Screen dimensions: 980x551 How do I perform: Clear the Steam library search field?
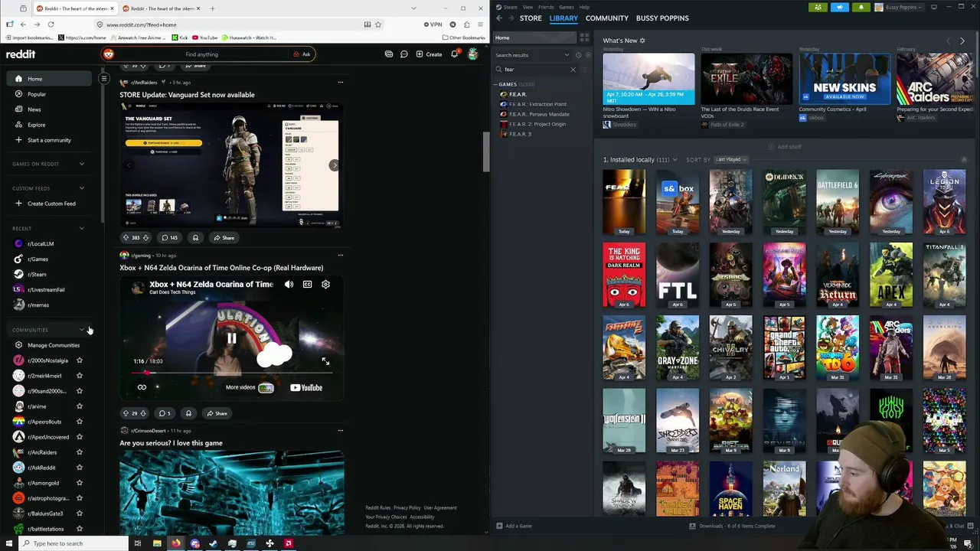click(x=573, y=70)
